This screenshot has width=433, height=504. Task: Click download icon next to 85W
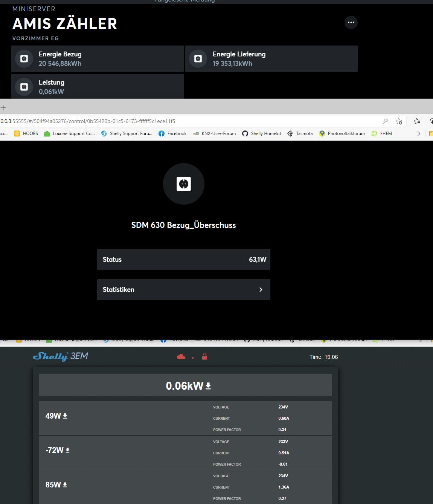click(x=65, y=485)
